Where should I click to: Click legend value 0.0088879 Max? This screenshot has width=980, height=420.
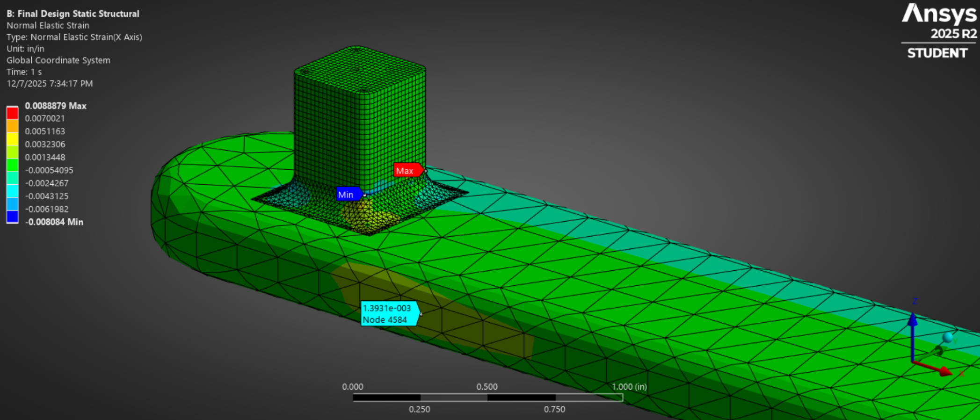coord(56,106)
